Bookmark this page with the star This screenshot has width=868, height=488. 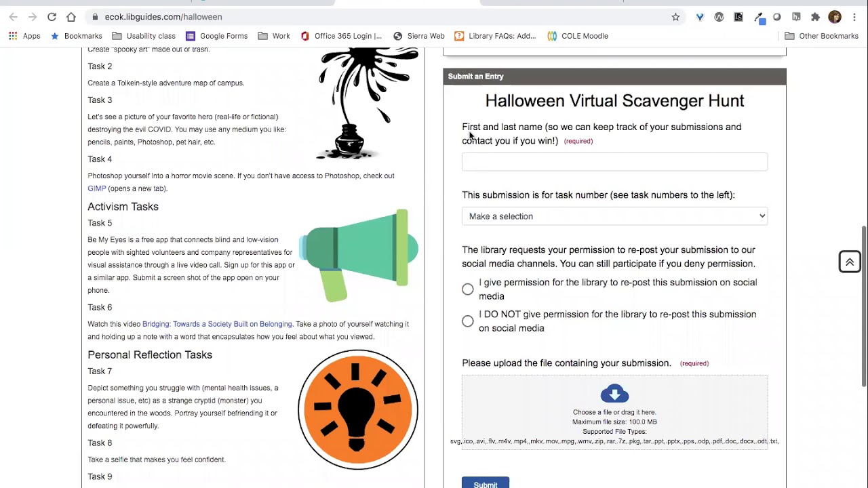tap(675, 17)
